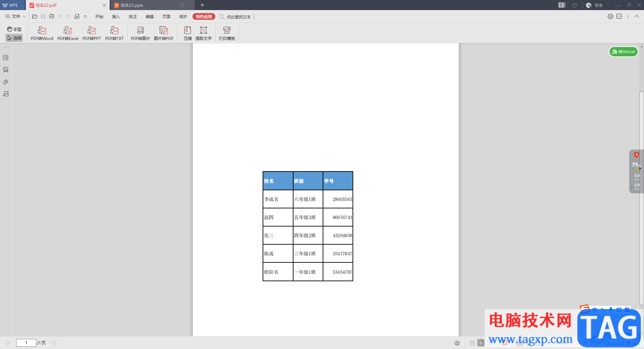Click the 学号 table header cell
This screenshot has height=349, width=644.
click(338, 181)
